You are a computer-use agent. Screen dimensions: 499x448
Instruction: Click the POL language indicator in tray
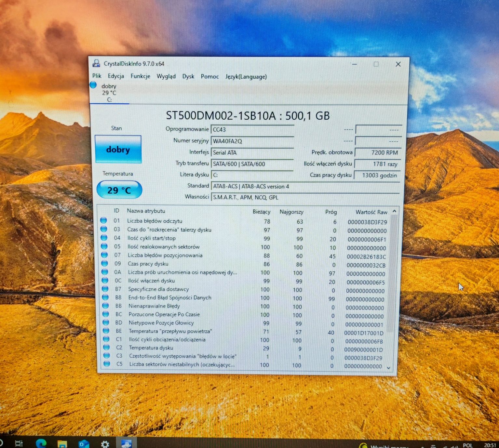pos(467,445)
